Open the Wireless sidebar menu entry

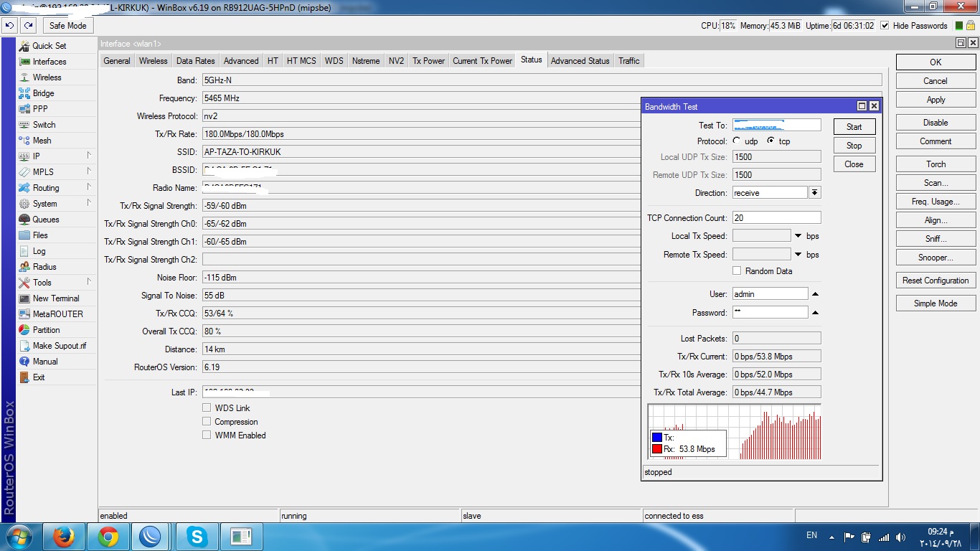tap(47, 77)
